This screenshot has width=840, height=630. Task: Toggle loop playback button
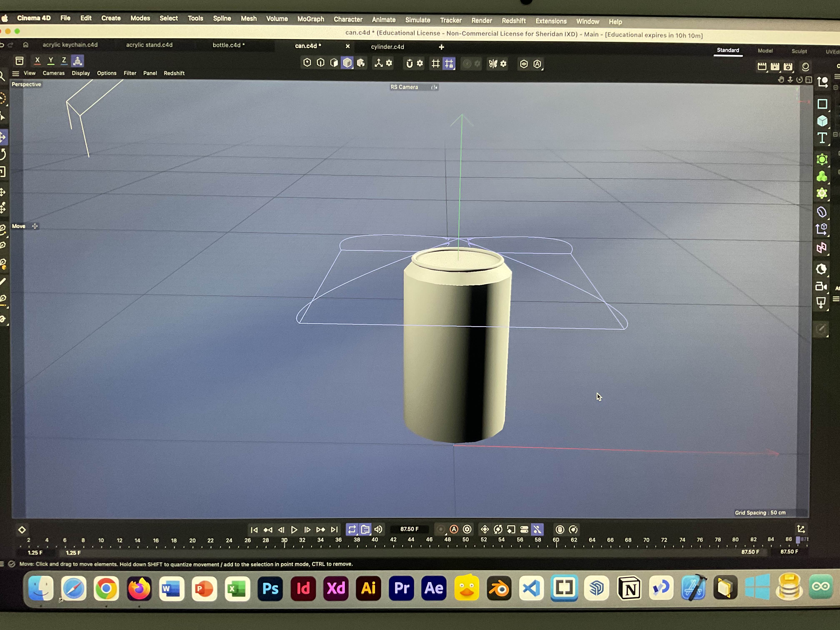click(x=352, y=529)
